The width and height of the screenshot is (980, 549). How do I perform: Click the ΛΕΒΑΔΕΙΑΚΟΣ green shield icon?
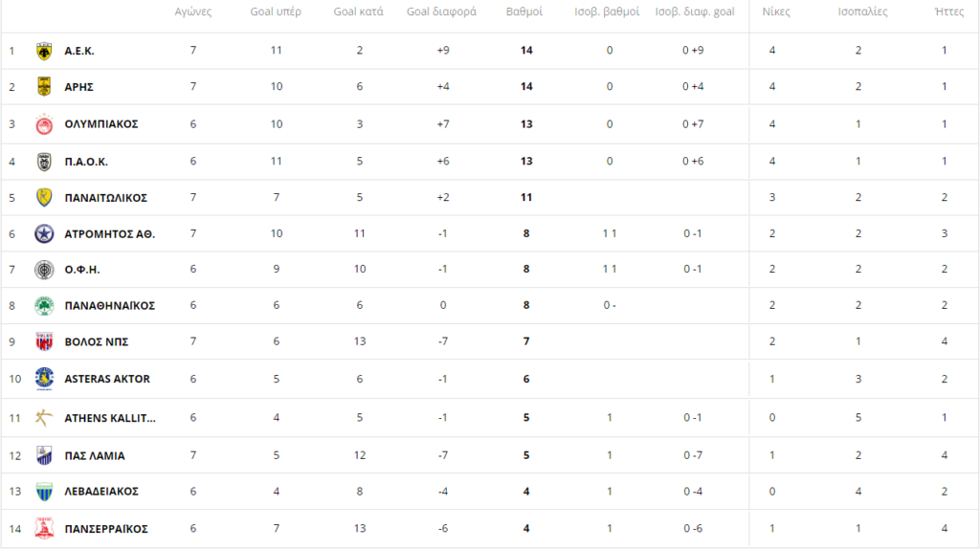44,492
